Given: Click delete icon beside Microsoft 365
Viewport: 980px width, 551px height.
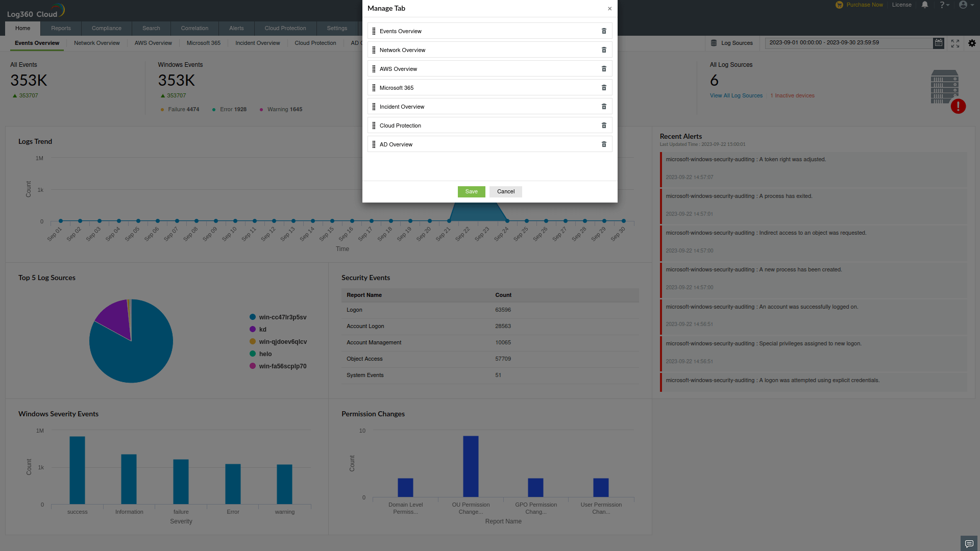Looking at the screenshot, I should (604, 88).
